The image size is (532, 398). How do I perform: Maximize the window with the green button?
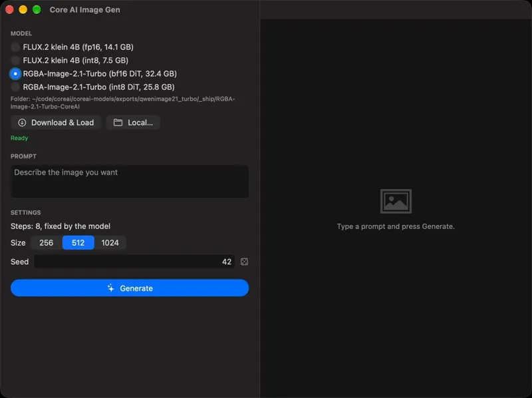37,10
